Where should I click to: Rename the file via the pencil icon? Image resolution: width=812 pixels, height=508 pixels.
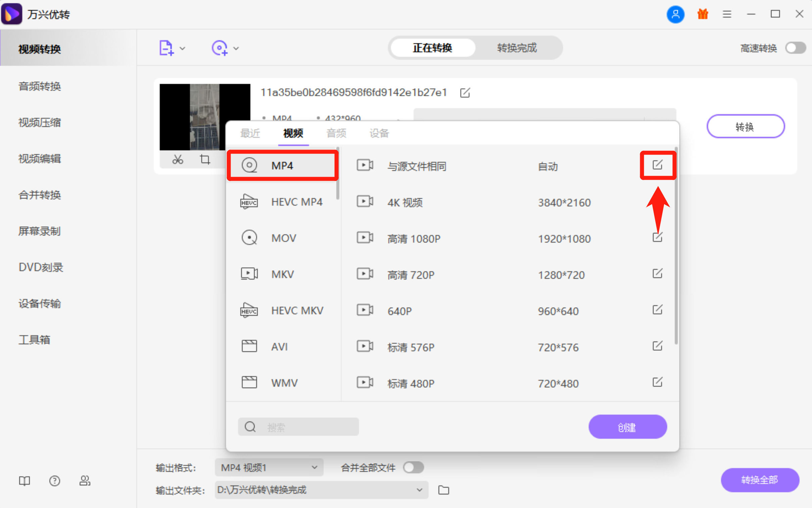[x=465, y=93]
